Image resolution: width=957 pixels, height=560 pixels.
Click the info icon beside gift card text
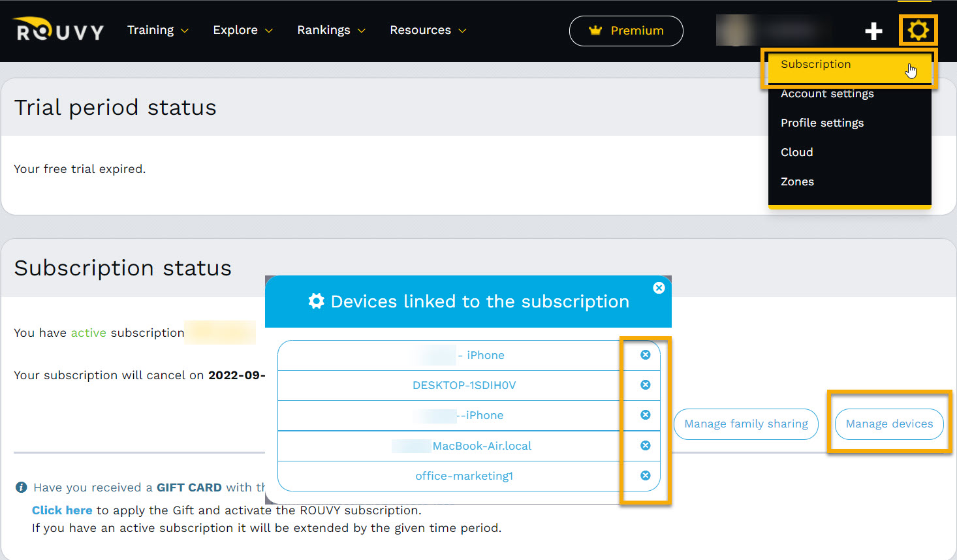21,487
